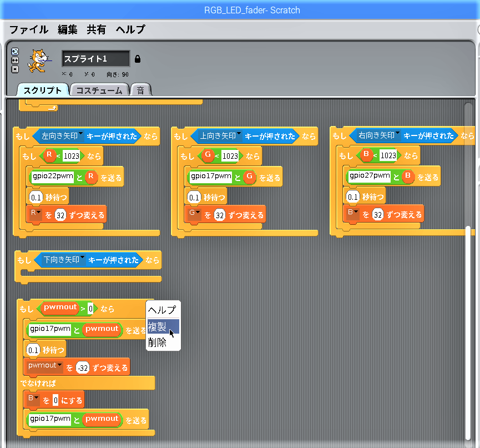
Task: Click the 32 value in R change block
Action: tap(60, 215)
